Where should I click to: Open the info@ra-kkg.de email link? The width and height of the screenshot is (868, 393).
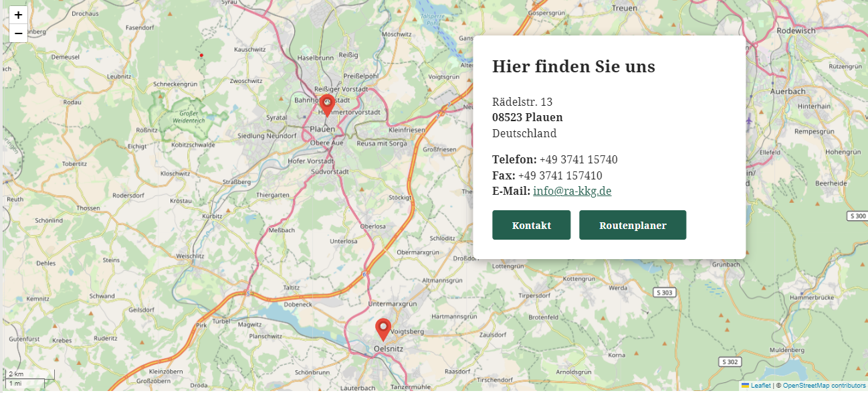click(x=572, y=191)
